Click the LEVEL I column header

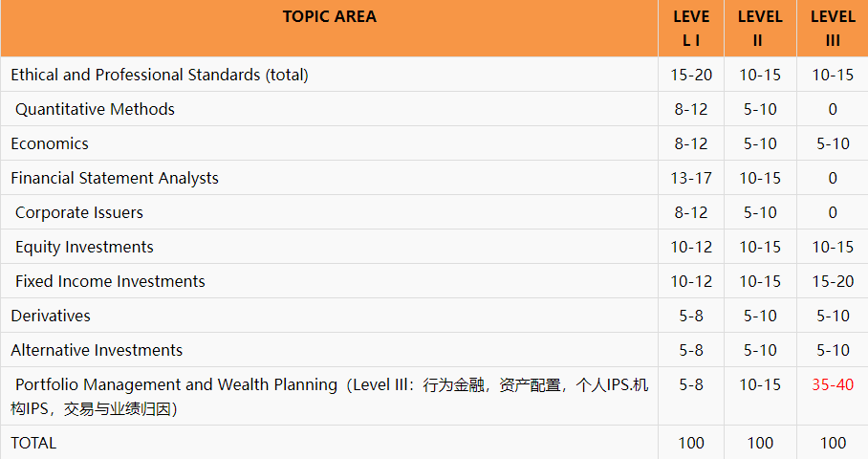coord(691,29)
